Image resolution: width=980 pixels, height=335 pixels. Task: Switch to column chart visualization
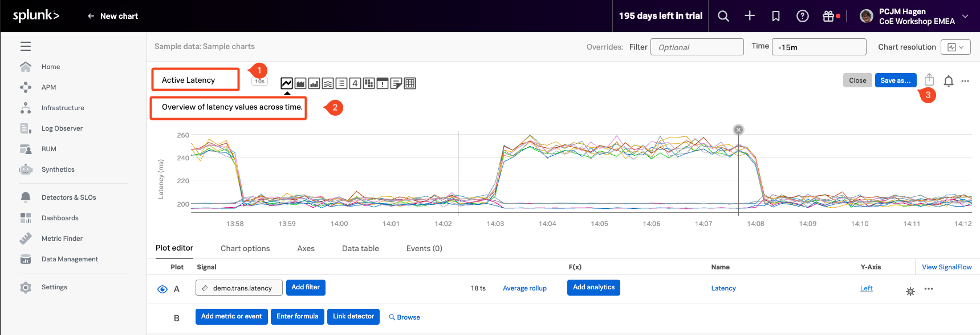tap(314, 84)
